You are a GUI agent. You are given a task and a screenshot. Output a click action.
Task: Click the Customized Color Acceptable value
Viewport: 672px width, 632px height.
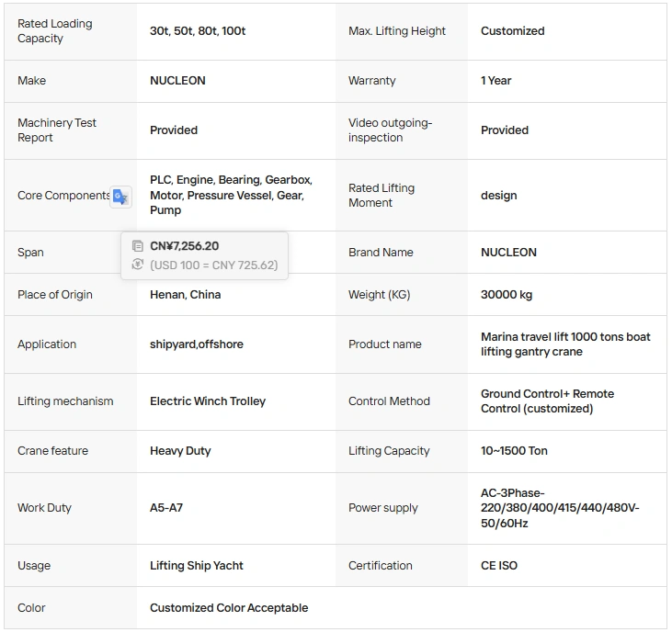pyautogui.click(x=229, y=608)
